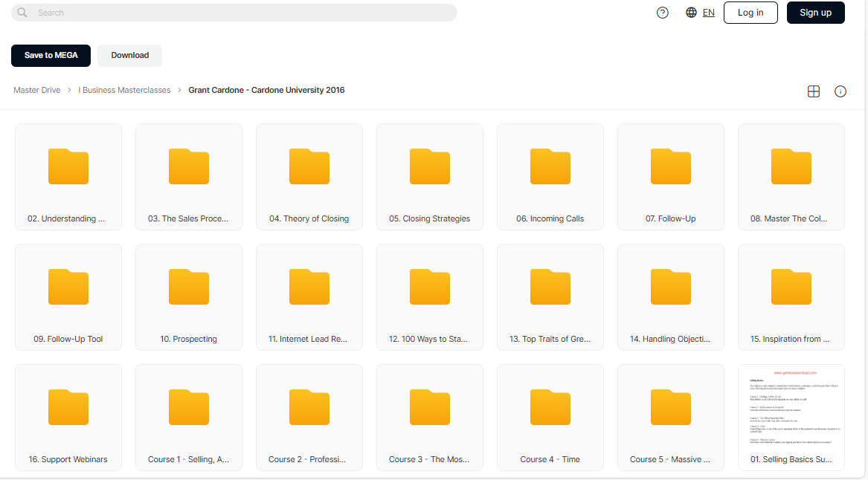
Task: Click the Download button
Action: (129, 55)
